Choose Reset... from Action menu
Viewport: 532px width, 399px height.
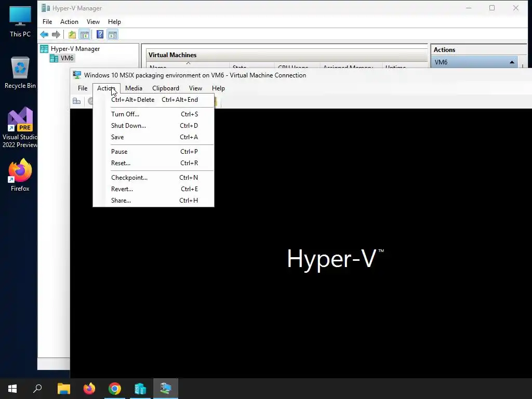click(x=153, y=163)
